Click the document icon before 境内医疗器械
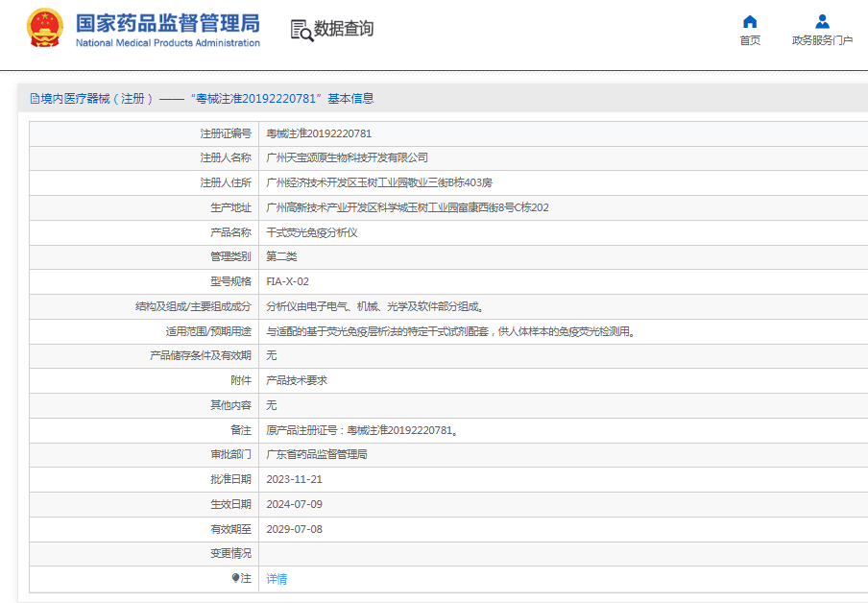The height and width of the screenshot is (603, 868). (35, 98)
